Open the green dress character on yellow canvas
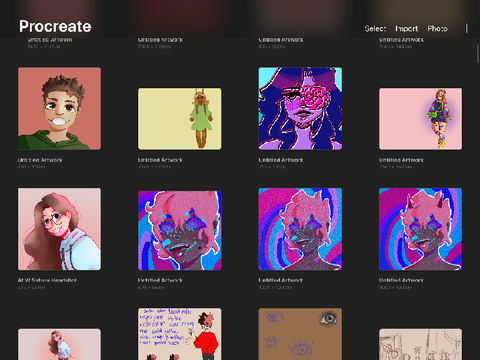 [180, 119]
